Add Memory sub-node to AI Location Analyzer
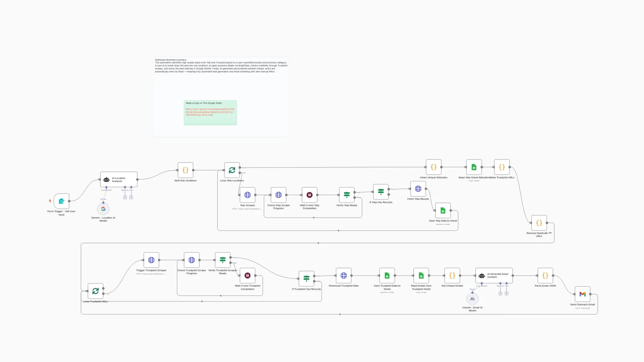The width and height of the screenshot is (644, 362). 125,197
